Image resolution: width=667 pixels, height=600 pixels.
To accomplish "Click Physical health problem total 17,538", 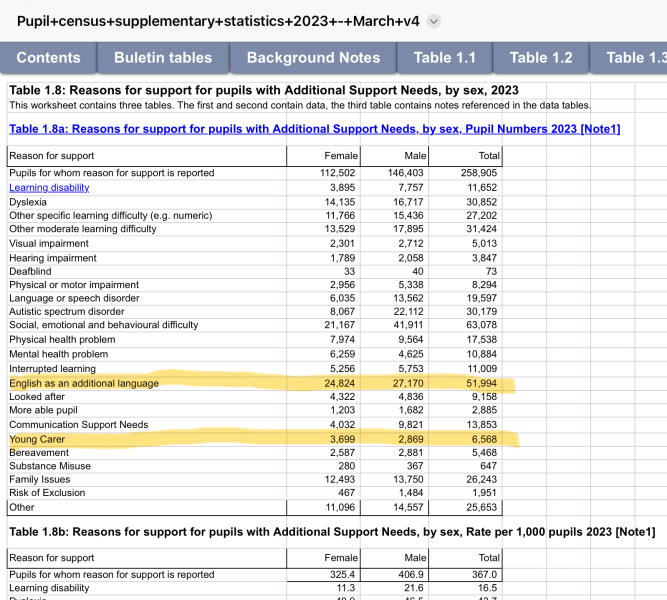I will pyautogui.click(x=482, y=339).
